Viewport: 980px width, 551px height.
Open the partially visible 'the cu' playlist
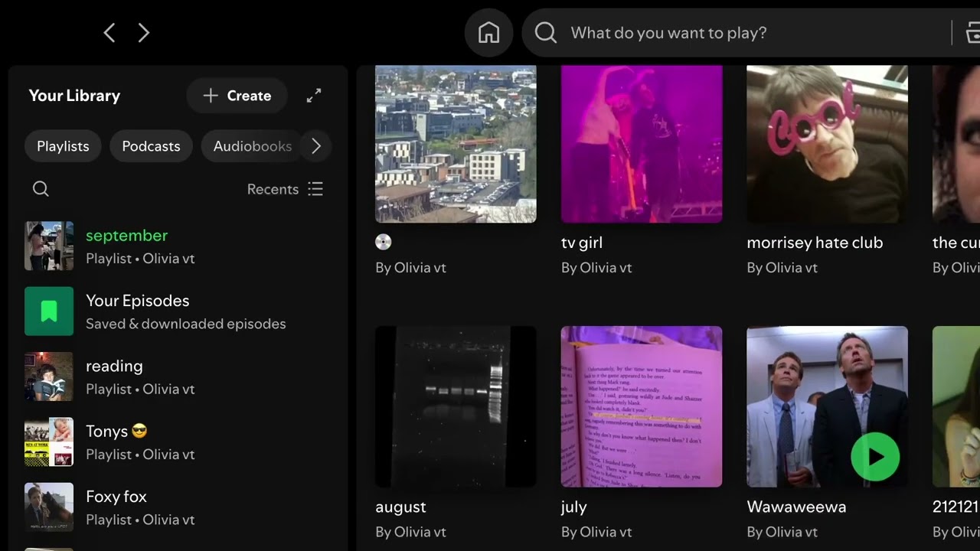point(956,144)
